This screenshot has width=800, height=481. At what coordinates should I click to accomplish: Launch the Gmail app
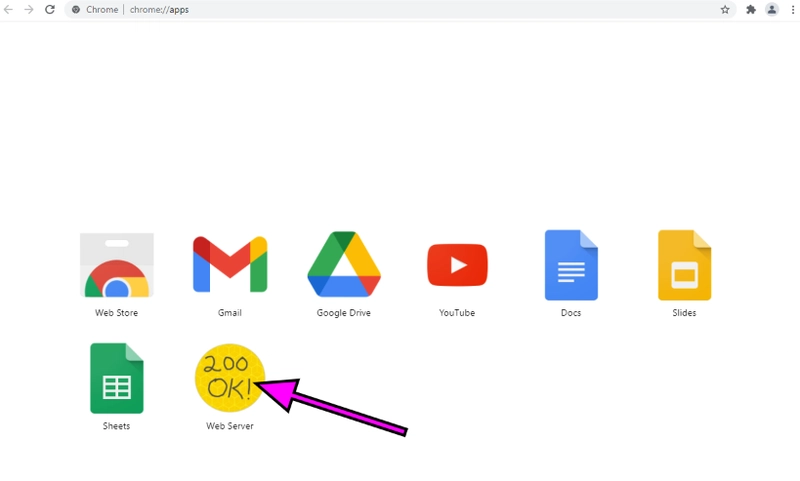[230, 264]
